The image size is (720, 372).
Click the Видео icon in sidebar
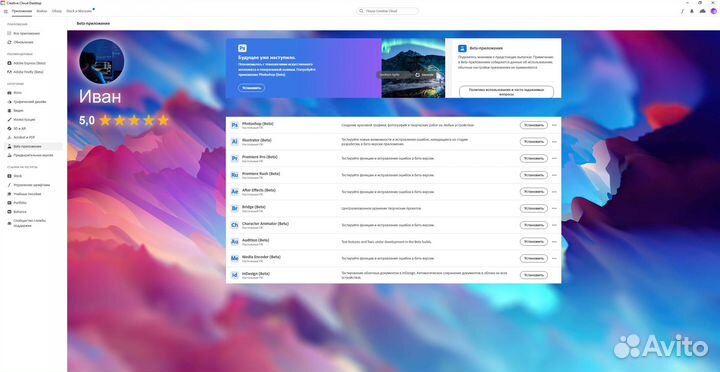[9, 111]
